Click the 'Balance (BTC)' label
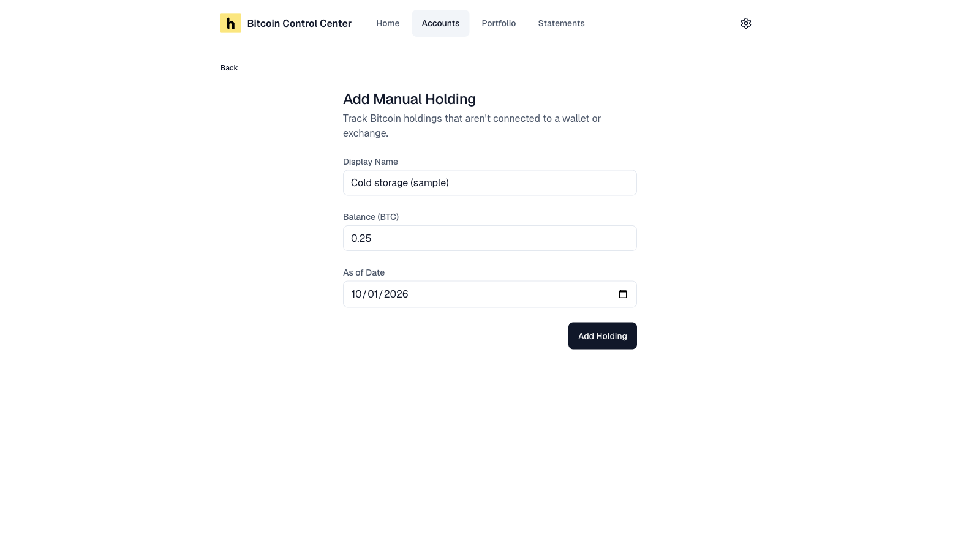Viewport: 980px width, 551px height. click(371, 217)
